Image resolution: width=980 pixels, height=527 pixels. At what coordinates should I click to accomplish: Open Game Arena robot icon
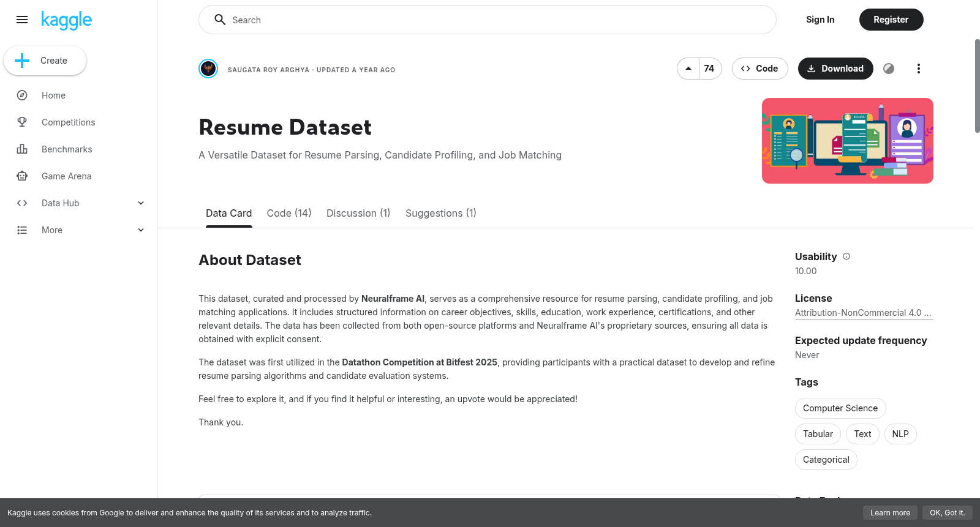[22, 176]
